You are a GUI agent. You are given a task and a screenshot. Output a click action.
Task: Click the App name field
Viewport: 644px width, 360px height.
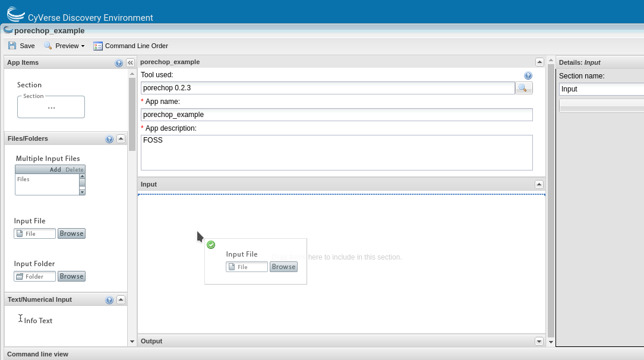337,115
